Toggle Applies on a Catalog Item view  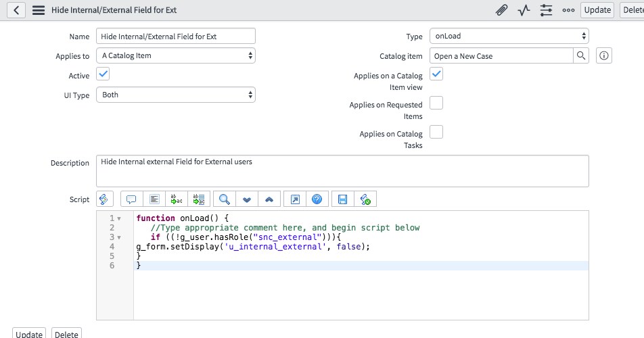click(x=436, y=74)
